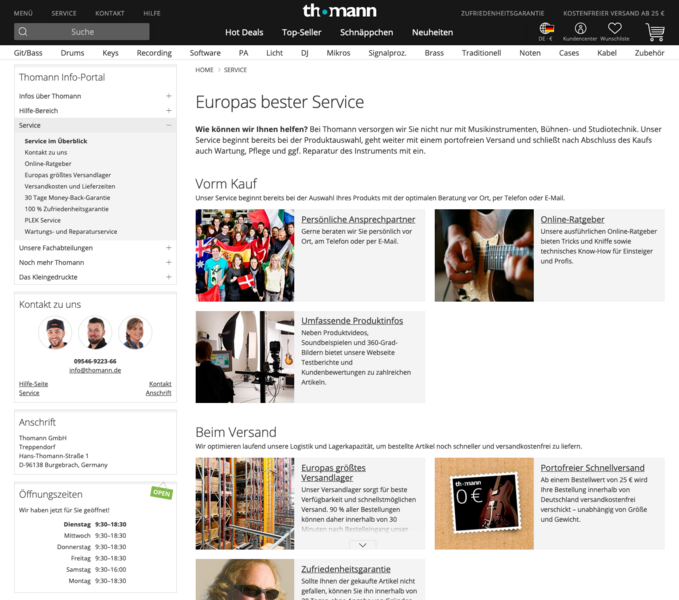The width and height of the screenshot is (679, 600).
Task: Select Online-Ratgeber sidebar entry
Action: coord(48,164)
